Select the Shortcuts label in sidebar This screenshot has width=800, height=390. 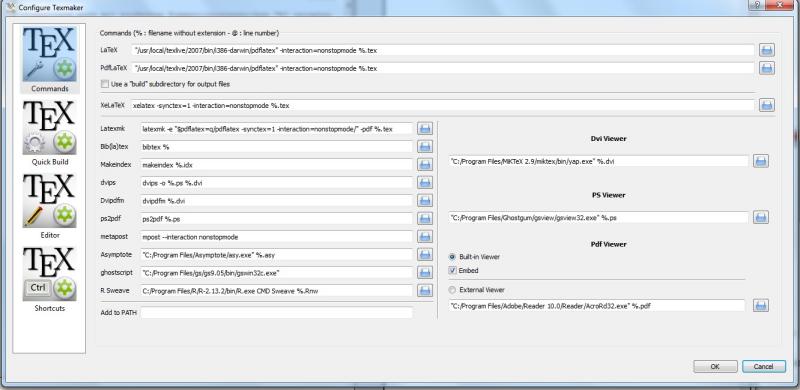pos(49,308)
